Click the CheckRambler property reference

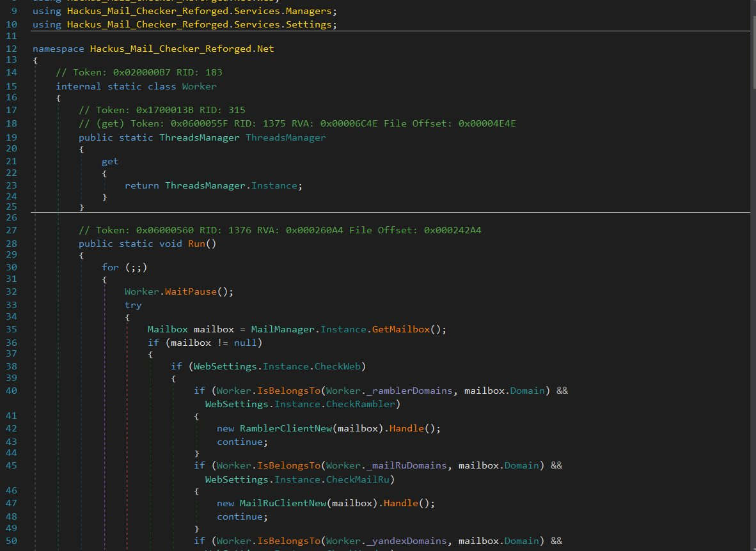[x=361, y=404]
